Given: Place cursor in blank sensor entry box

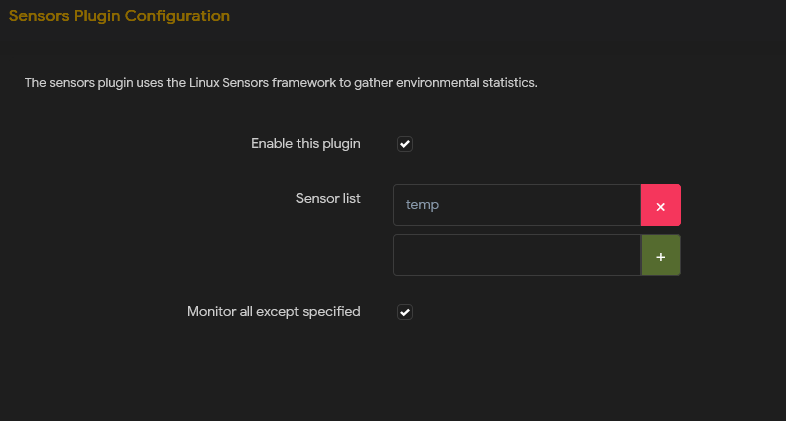Looking at the screenshot, I should 517,255.
